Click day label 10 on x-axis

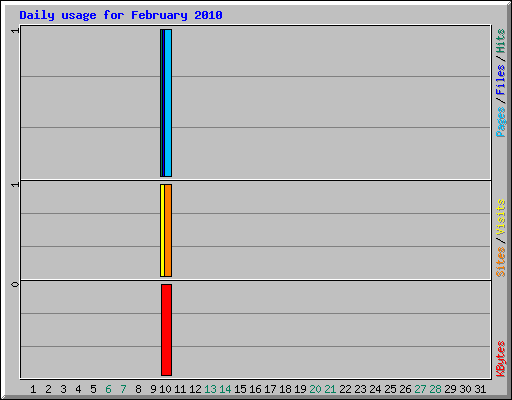pos(165,389)
